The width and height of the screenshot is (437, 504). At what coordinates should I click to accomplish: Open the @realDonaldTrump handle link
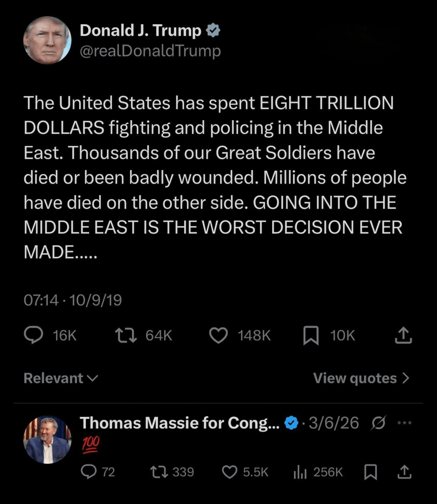tap(150, 51)
